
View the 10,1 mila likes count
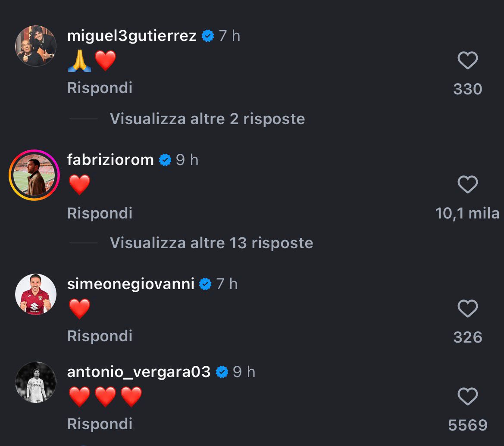coord(467,213)
